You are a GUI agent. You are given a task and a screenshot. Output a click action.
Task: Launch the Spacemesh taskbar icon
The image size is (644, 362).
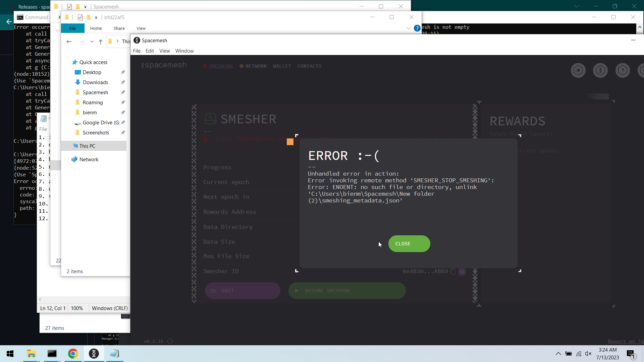pyautogui.click(x=94, y=354)
